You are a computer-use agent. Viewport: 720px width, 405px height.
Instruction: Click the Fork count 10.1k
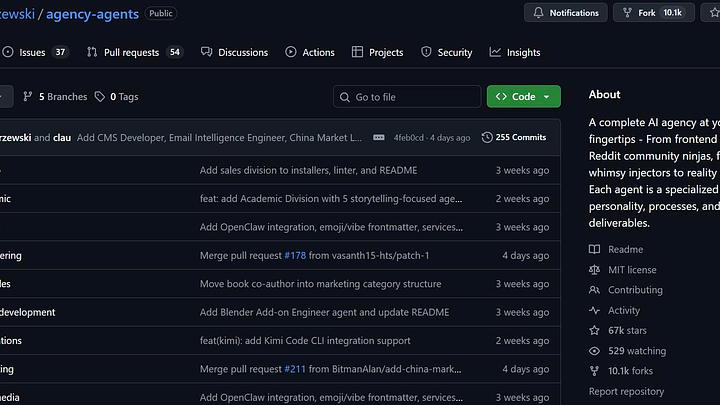click(x=673, y=13)
